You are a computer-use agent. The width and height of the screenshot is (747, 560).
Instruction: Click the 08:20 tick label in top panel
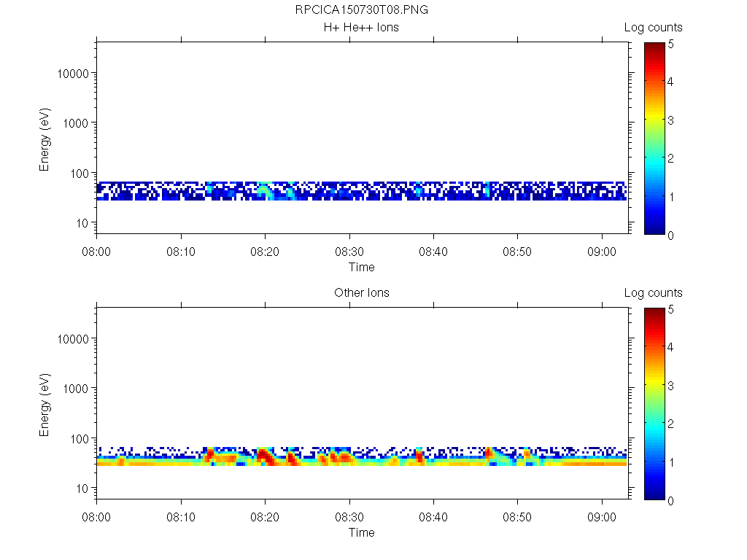tap(265, 252)
